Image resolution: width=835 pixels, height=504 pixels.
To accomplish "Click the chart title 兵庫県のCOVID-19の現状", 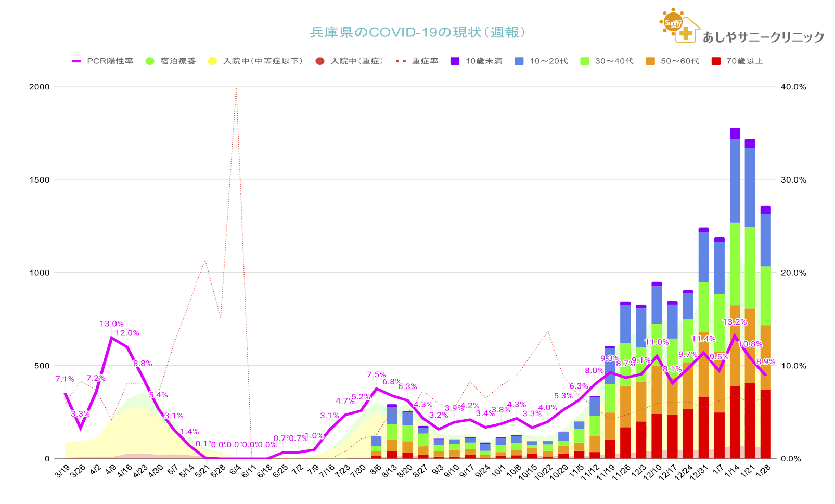I will (x=417, y=32).
